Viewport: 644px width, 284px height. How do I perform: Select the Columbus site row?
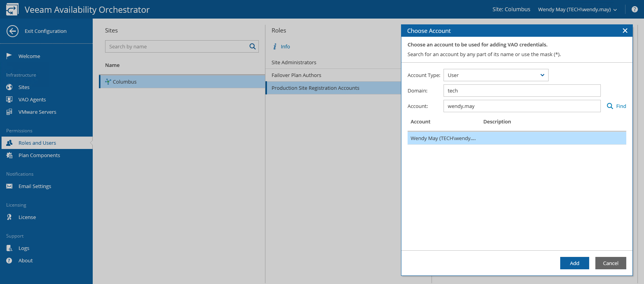[x=182, y=82]
